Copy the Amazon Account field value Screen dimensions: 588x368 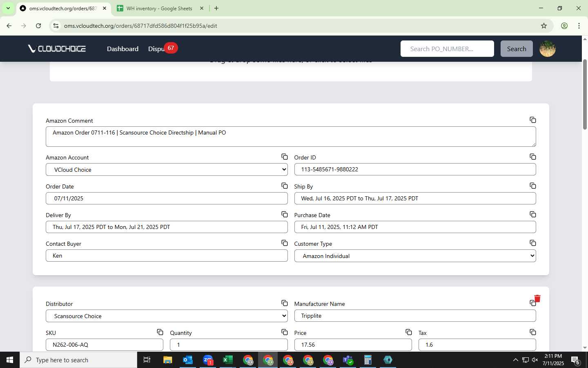pyautogui.click(x=285, y=157)
